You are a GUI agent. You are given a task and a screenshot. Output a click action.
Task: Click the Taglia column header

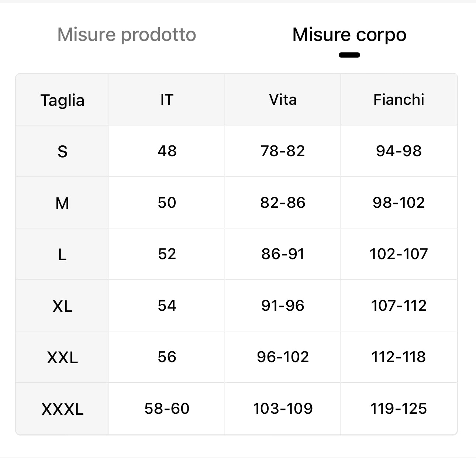[x=62, y=100]
